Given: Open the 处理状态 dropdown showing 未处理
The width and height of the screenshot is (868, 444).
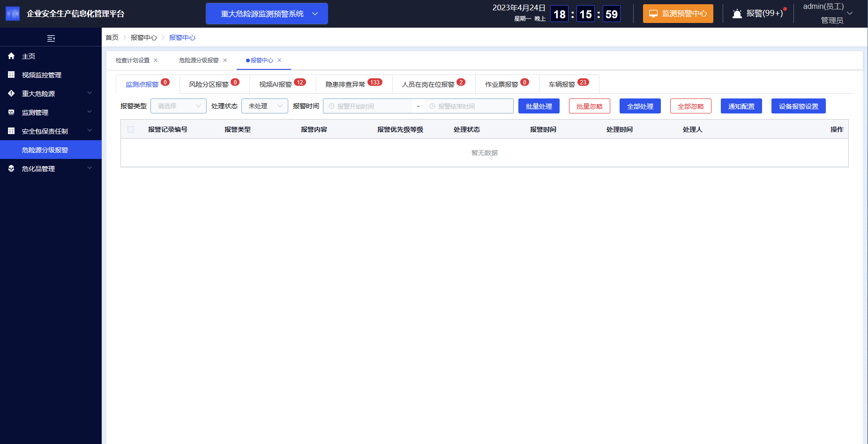Looking at the screenshot, I should (x=265, y=106).
